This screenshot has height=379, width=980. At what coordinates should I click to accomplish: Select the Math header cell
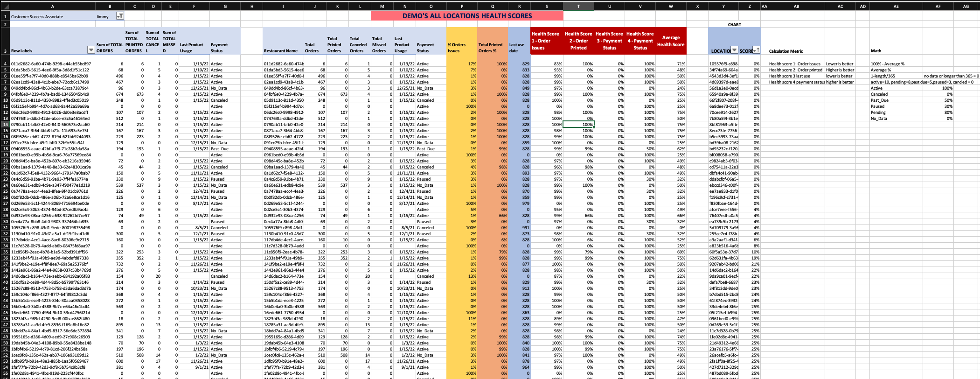coord(876,51)
